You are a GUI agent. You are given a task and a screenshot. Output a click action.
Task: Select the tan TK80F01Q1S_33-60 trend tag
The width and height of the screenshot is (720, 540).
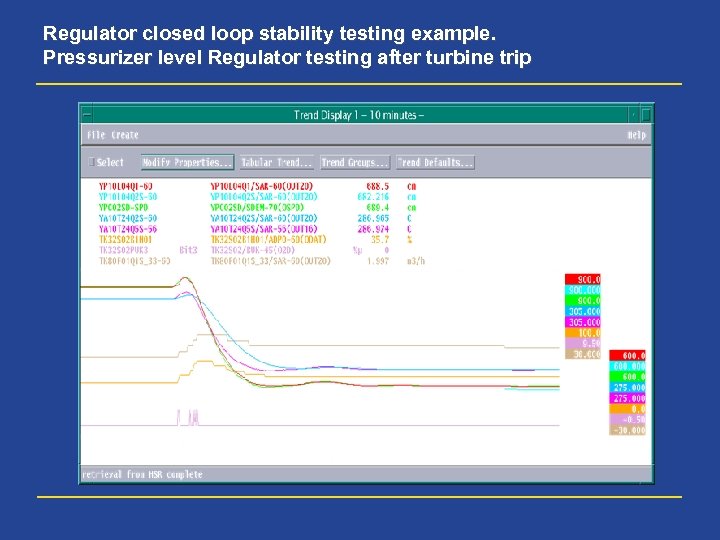[x=135, y=261]
